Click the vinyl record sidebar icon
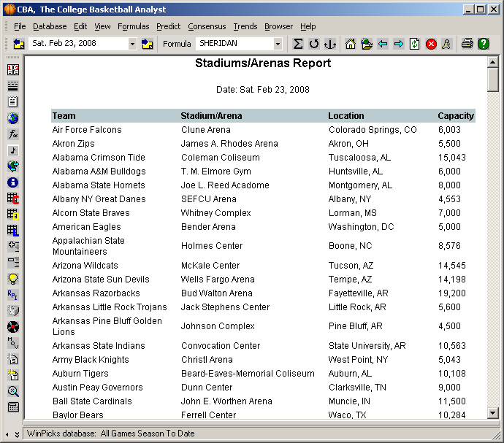 (13, 327)
